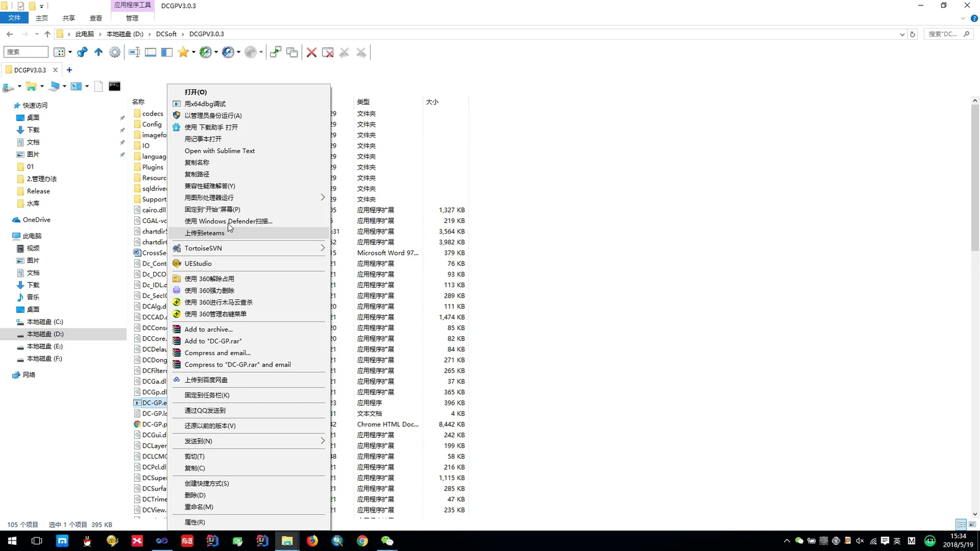Click DCSoft in address breadcrumb
980x551 pixels.
[166, 34]
